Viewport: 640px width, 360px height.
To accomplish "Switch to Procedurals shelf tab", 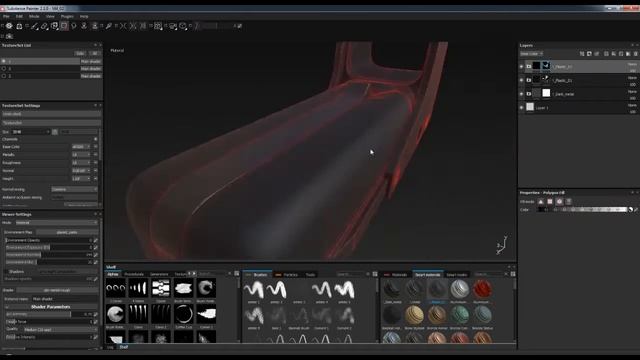I will coord(134,274).
